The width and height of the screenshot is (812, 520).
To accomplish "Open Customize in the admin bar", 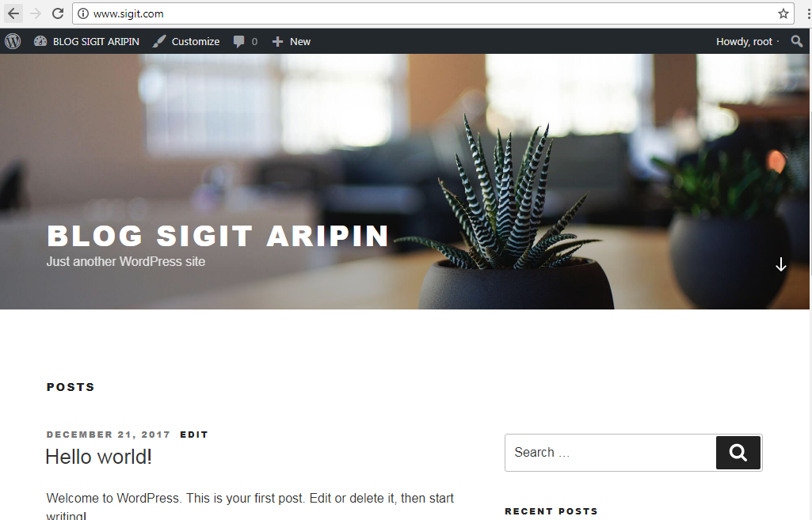I will (x=186, y=41).
